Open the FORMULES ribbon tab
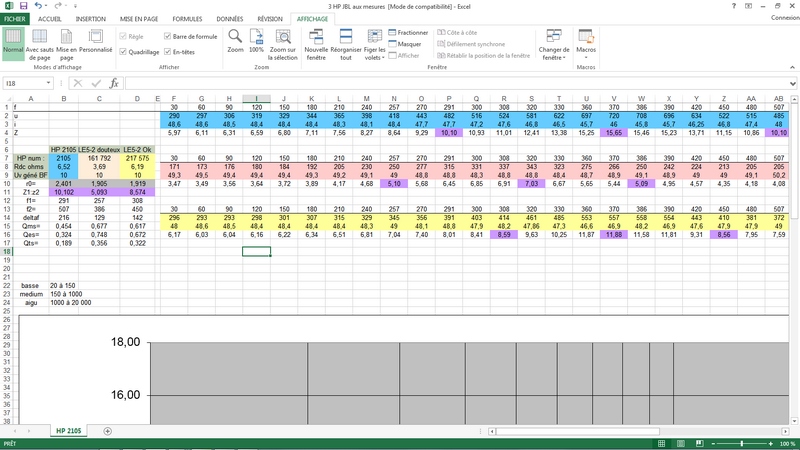This screenshot has width=800, height=450. click(x=186, y=19)
